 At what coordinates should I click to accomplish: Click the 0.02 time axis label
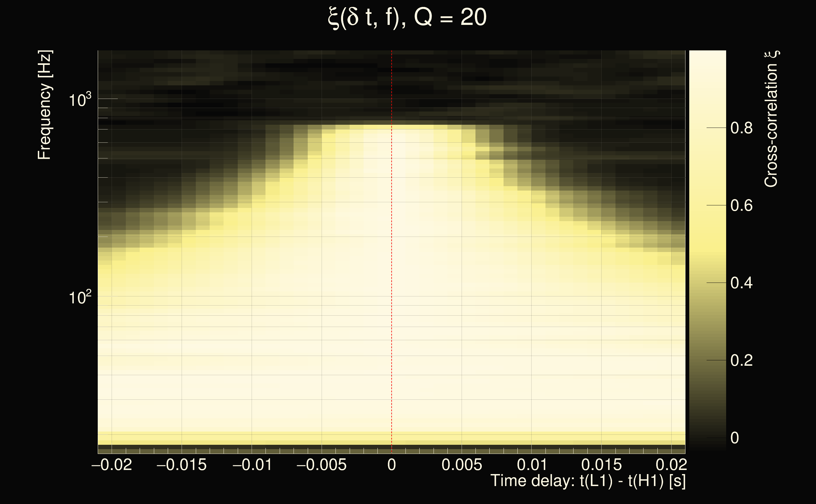tap(671, 465)
